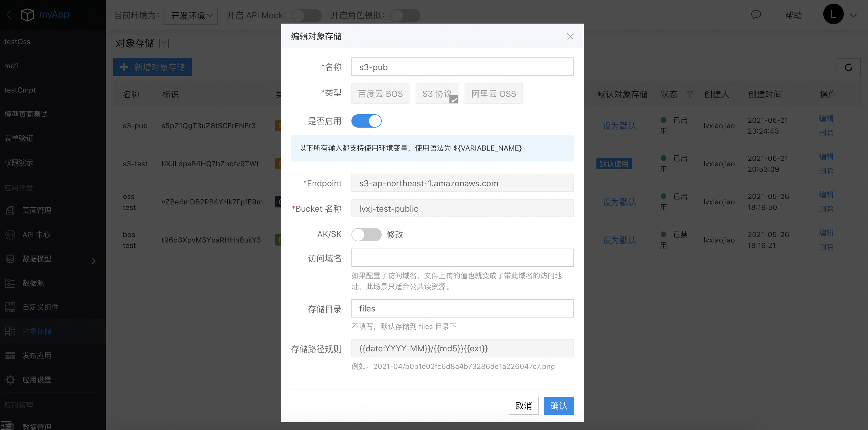Close the 编辑对象存储 dialog
868x430 pixels.
570,36
